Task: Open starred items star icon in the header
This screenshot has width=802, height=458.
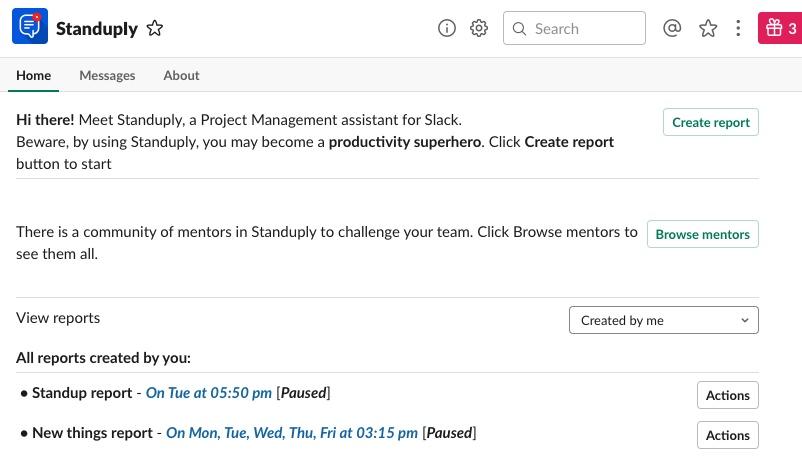Action: 708,28
